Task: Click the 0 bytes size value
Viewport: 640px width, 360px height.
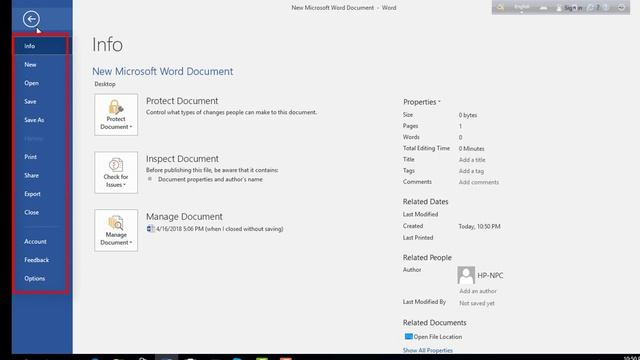Action: (x=468, y=116)
